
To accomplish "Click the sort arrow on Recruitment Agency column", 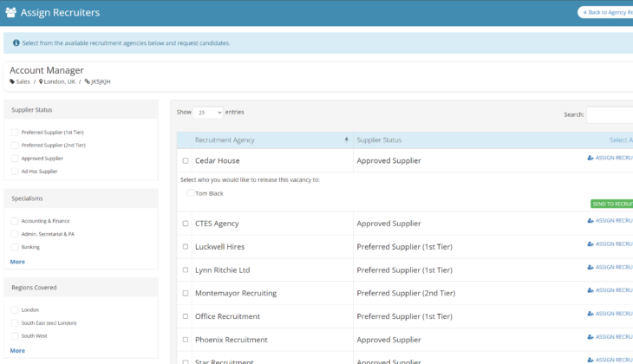I will tap(346, 140).
